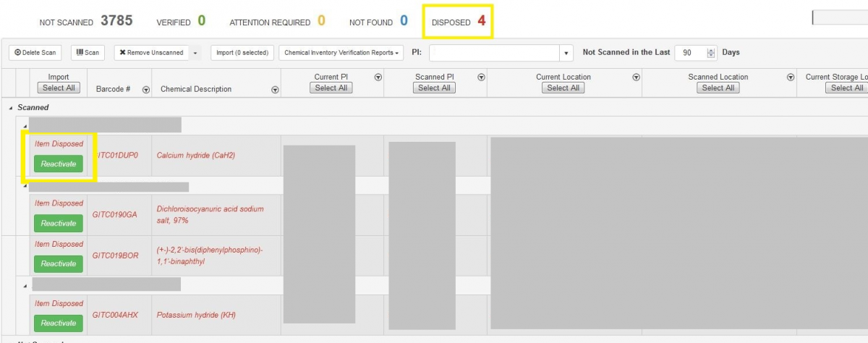Open Current PI column filter icon
This screenshot has width=868, height=343.
pyautogui.click(x=378, y=77)
